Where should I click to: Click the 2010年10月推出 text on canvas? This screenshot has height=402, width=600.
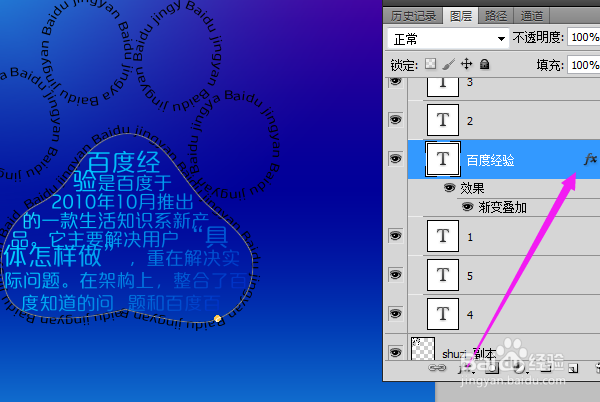pos(122,202)
